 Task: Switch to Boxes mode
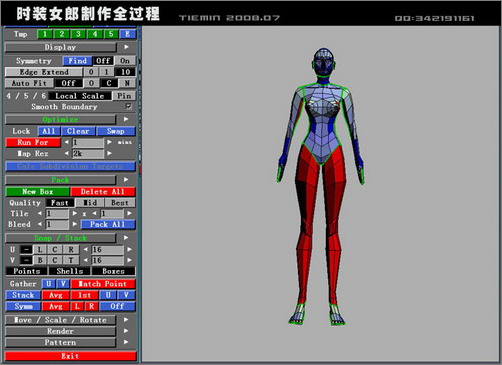point(113,271)
